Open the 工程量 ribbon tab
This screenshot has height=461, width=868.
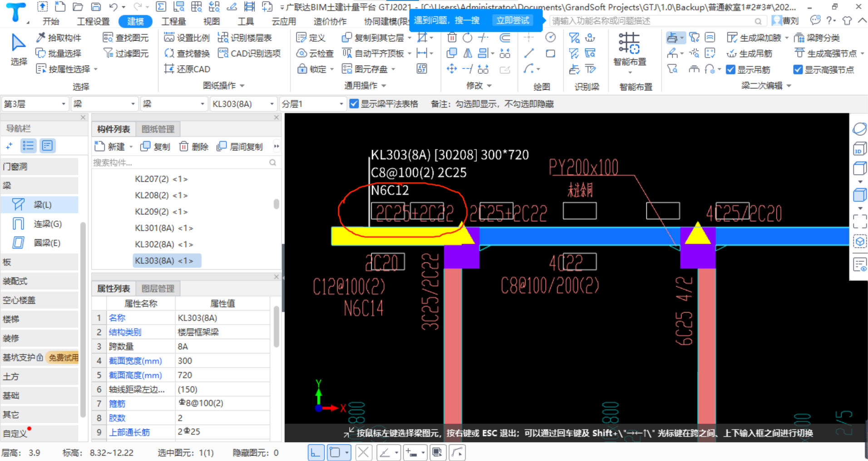coord(173,21)
